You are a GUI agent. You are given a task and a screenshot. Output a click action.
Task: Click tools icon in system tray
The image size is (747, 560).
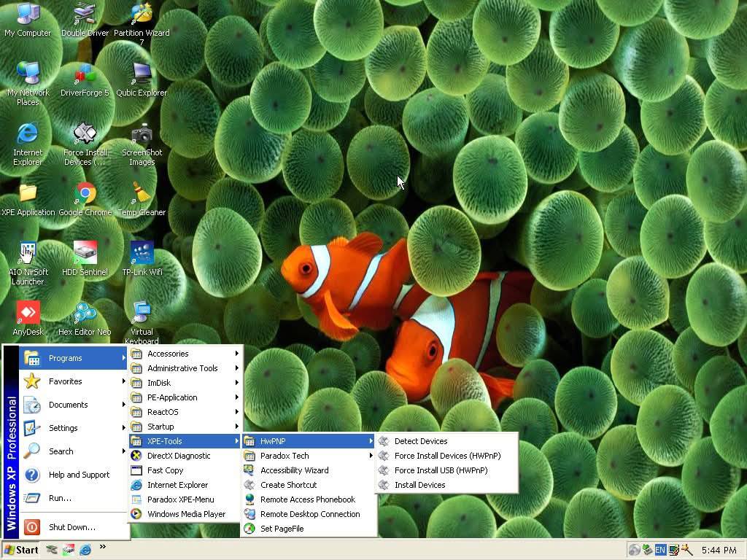tap(686, 550)
